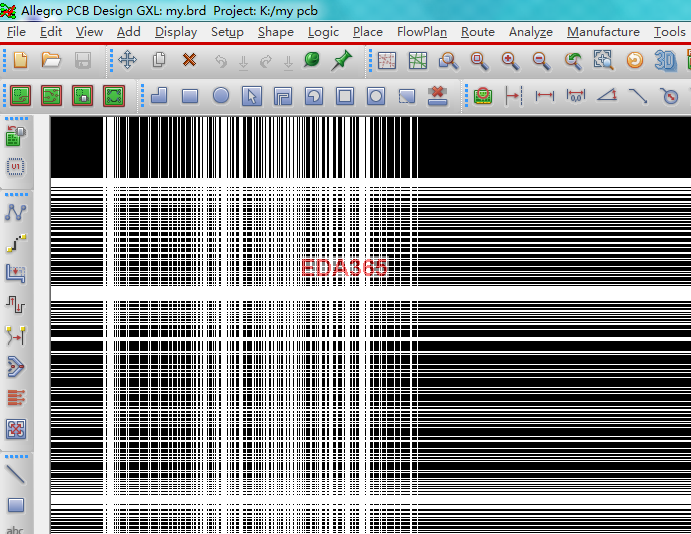The height and width of the screenshot is (534, 691).
Task: Select the etch edit mode icon
Action: [52, 96]
